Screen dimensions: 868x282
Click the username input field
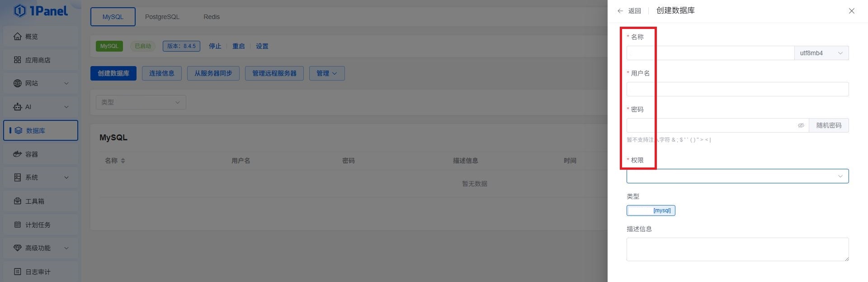(737, 89)
